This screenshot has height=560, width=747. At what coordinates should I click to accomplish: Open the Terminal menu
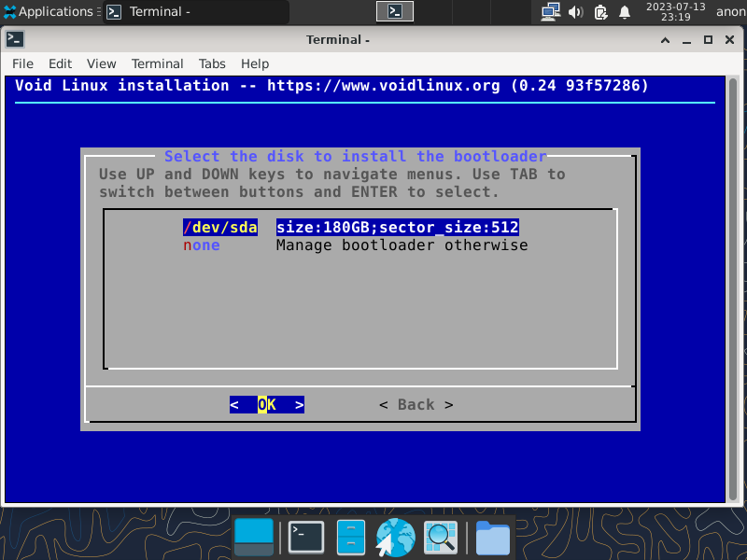157,63
